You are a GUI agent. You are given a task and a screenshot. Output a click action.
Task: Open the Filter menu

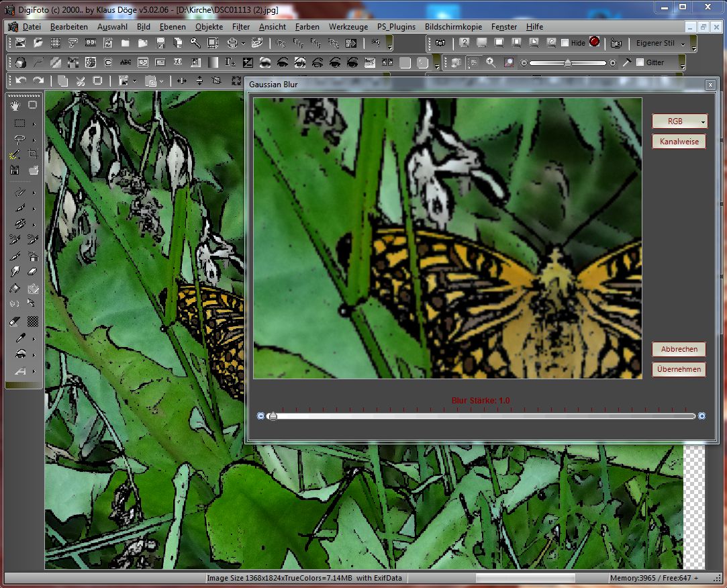pos(241,27)
